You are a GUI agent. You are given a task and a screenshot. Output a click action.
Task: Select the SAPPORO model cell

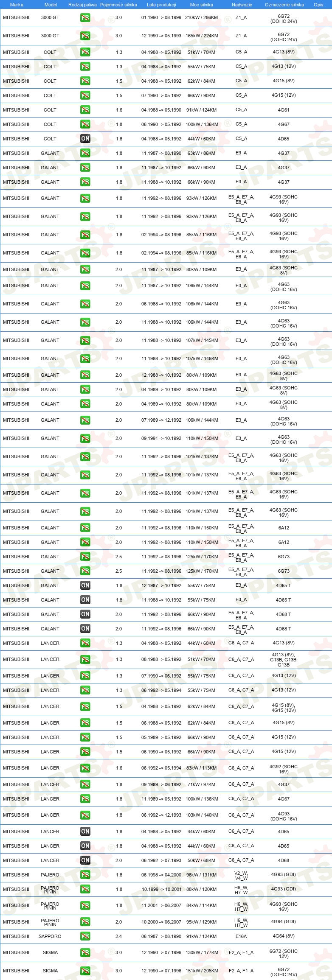50,936
